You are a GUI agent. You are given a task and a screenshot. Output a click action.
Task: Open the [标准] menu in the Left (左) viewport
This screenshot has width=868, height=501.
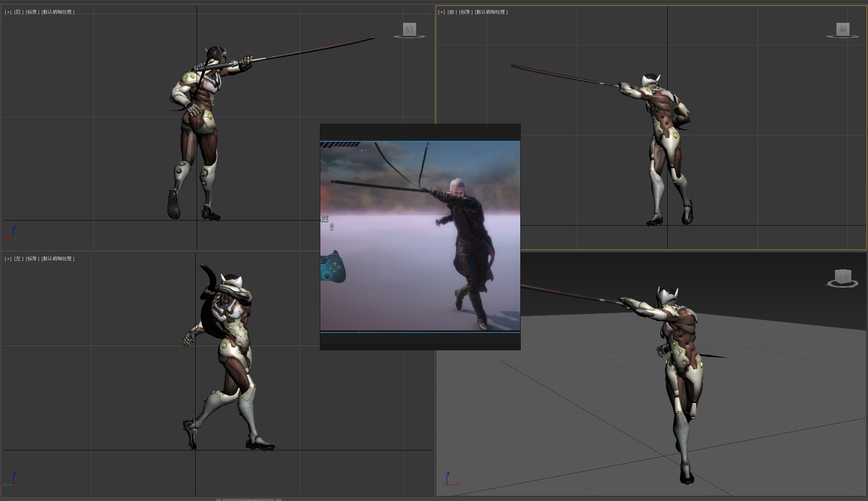coord(33,259)
